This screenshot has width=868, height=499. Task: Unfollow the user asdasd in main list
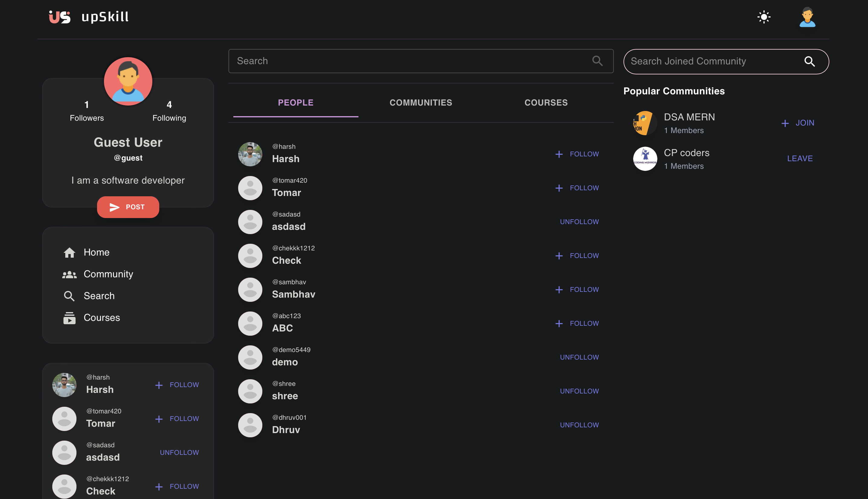tap(579, 221)
